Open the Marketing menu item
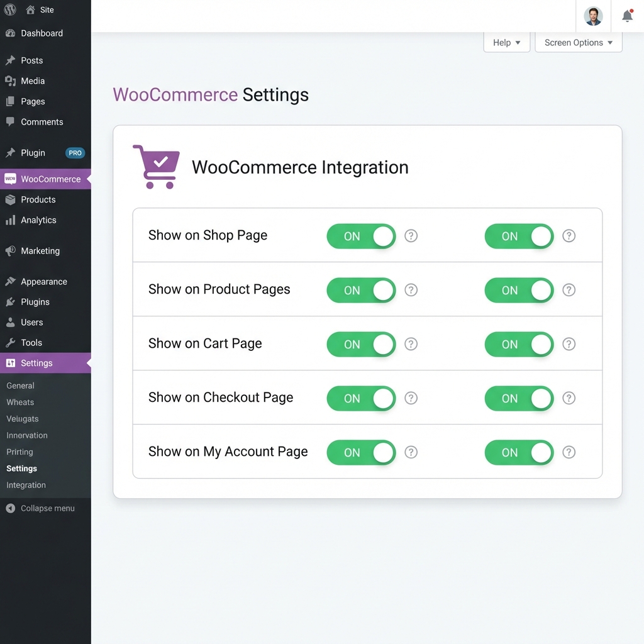The width and height of the screenshot is (644, 644). (x=45, y=250)
